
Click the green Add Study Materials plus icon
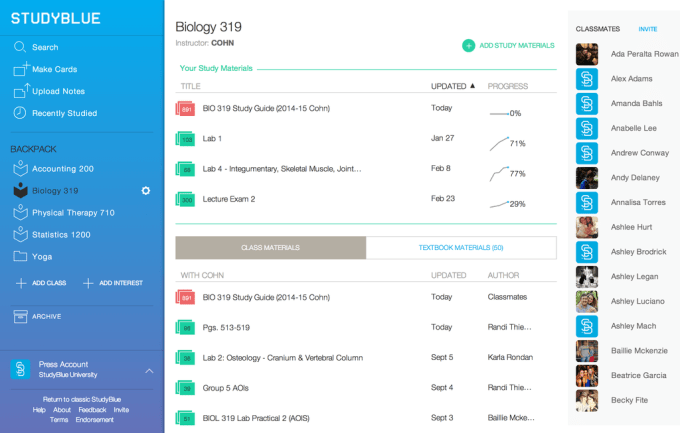coord(468,45)
